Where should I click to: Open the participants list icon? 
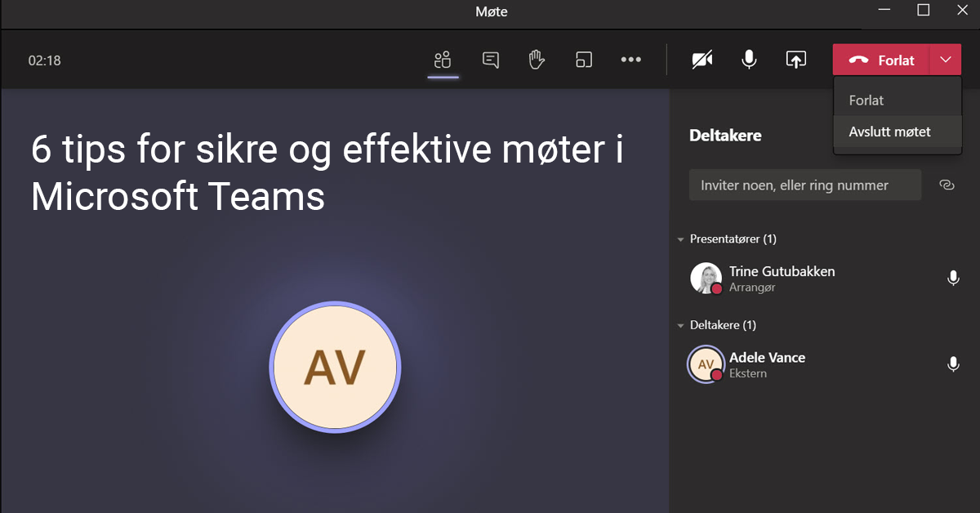(443, 59)
